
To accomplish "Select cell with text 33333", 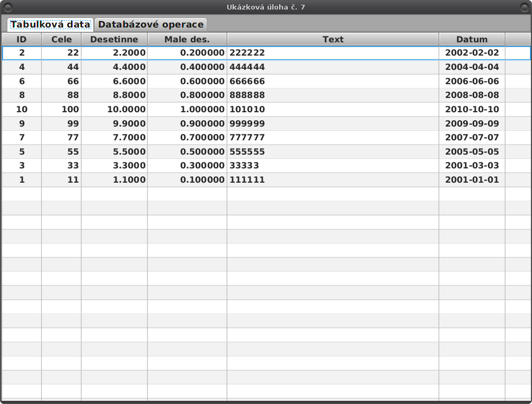I will pyautogui.click(x=333, y=166).
